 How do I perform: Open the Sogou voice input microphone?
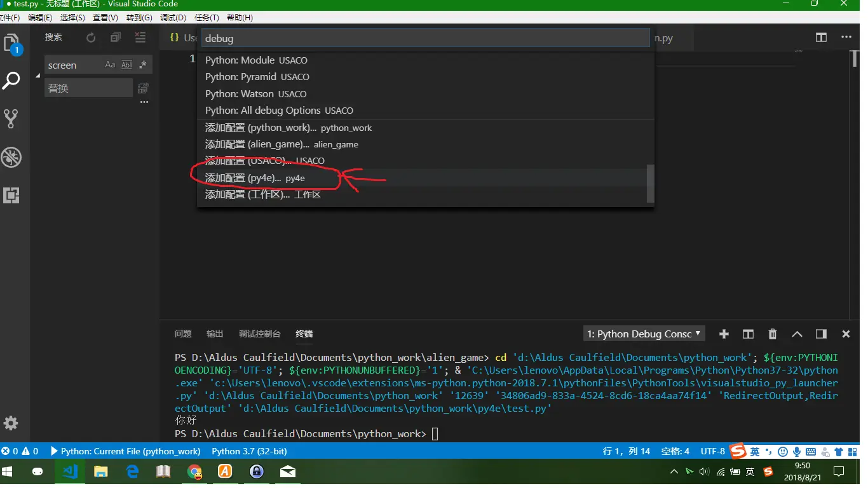[797, 451]
